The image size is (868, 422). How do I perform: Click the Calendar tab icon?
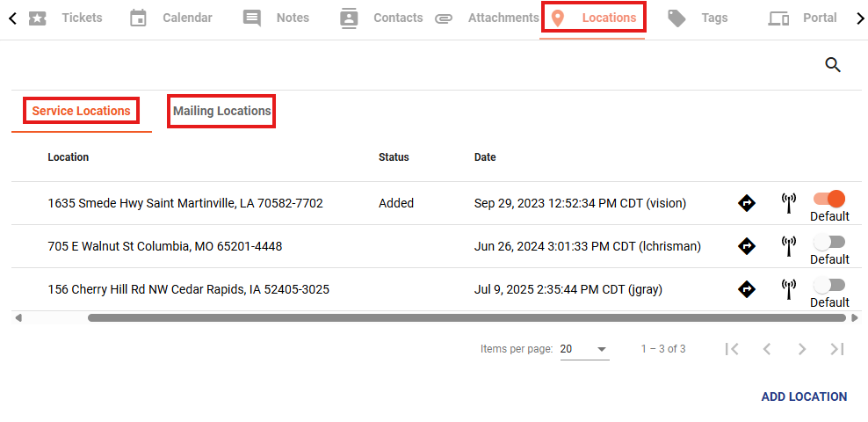[x=138, y=18]
